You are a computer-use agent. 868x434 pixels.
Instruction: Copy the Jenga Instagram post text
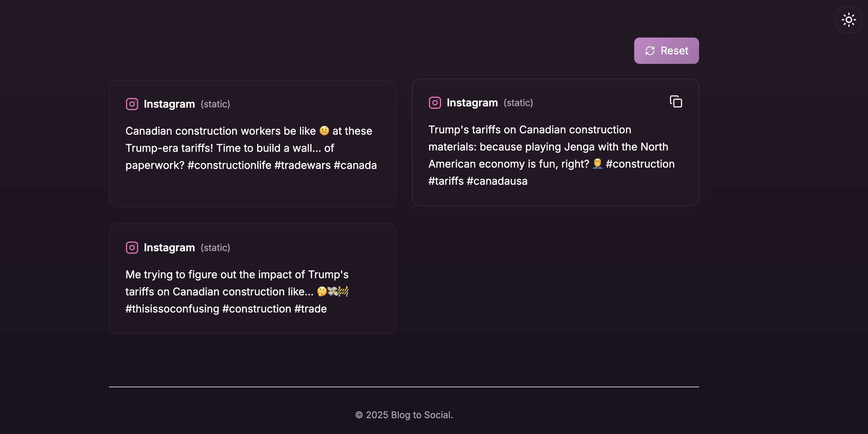676,101
